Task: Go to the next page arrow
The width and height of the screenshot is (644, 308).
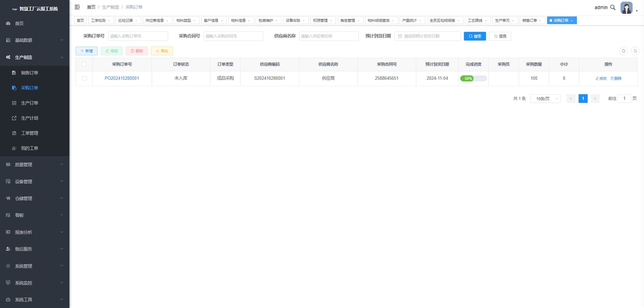Action: [x=595, y=99]
